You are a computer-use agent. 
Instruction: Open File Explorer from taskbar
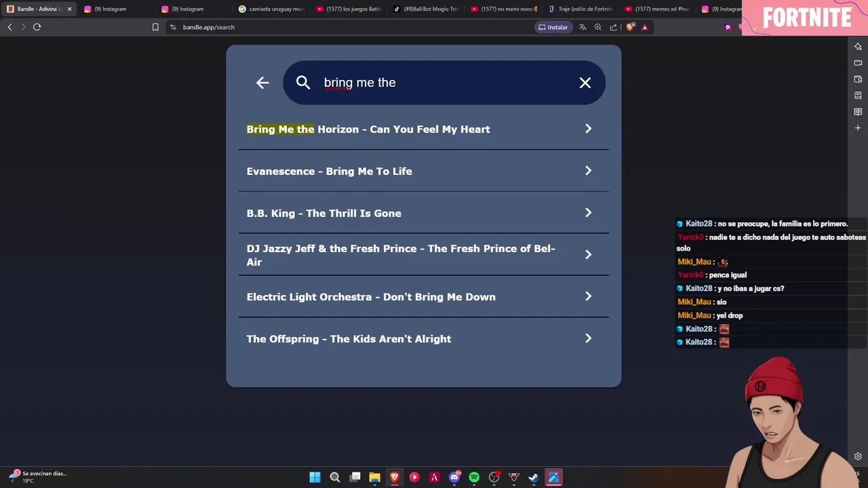374,477
